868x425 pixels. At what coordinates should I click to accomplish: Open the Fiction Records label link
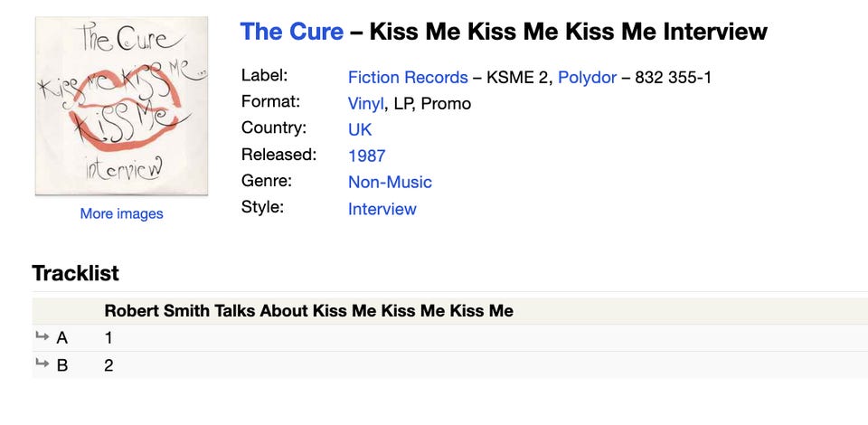408,78
